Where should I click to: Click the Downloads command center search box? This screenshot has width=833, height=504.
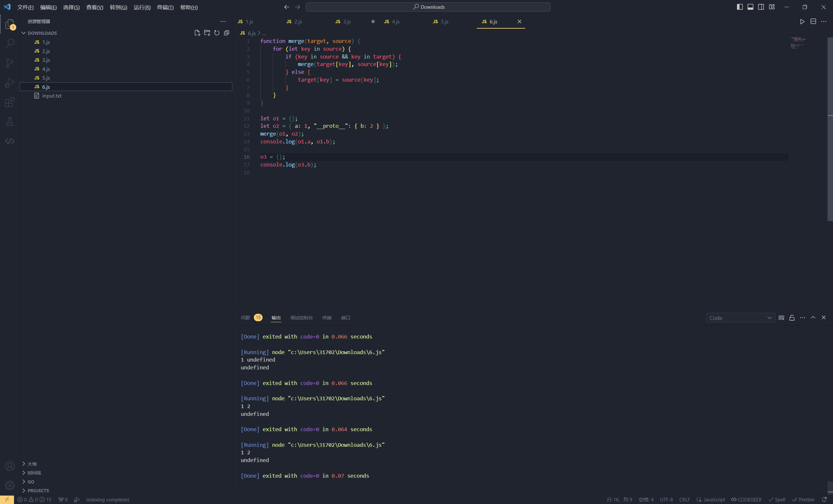pos(428,7)
